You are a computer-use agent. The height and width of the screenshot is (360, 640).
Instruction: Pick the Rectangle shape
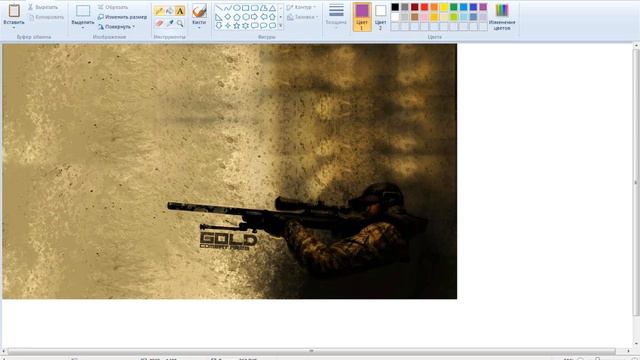(246, 8)
